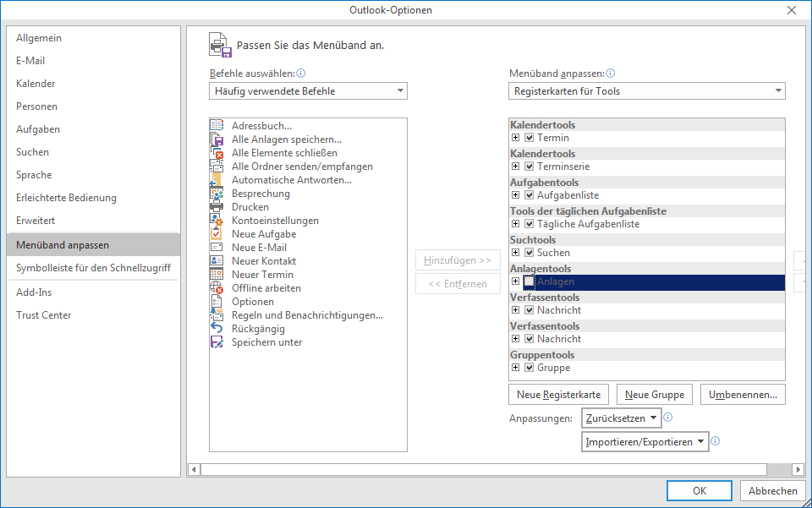812x508 pixels.
Task: Open the Erweitert options category
Action: coord(93,221)
